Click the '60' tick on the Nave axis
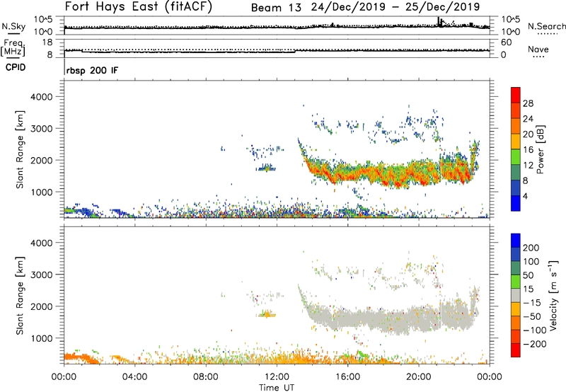 [x=507, y=42]
